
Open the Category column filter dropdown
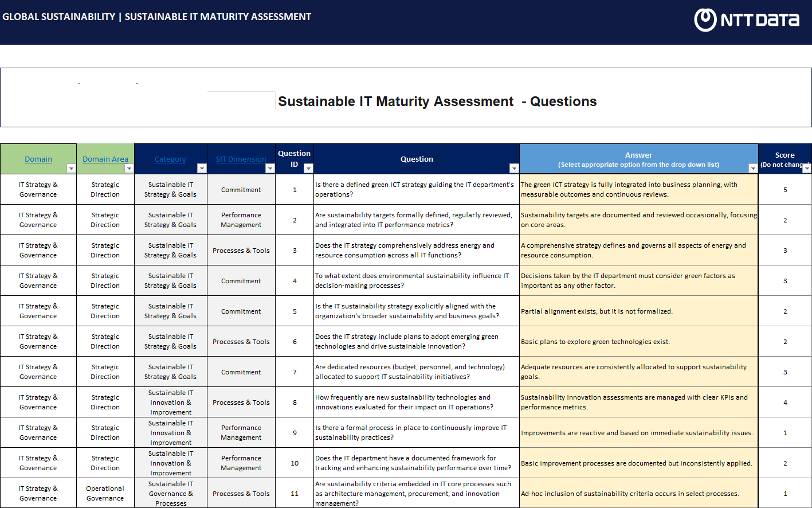(202, 169)
